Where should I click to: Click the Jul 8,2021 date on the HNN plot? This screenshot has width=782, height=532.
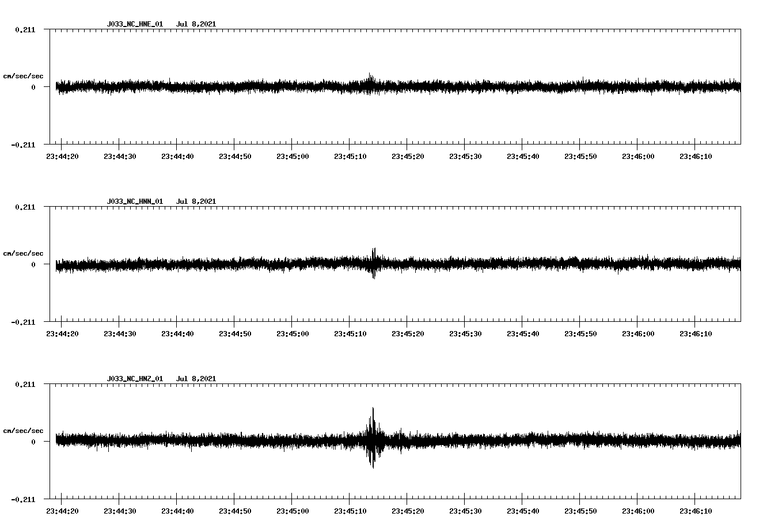pyautogui.click(x=197, y=202)
